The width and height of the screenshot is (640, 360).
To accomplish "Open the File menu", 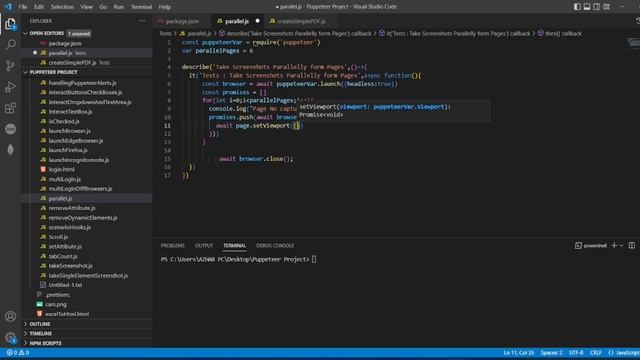I will (23, 7).
